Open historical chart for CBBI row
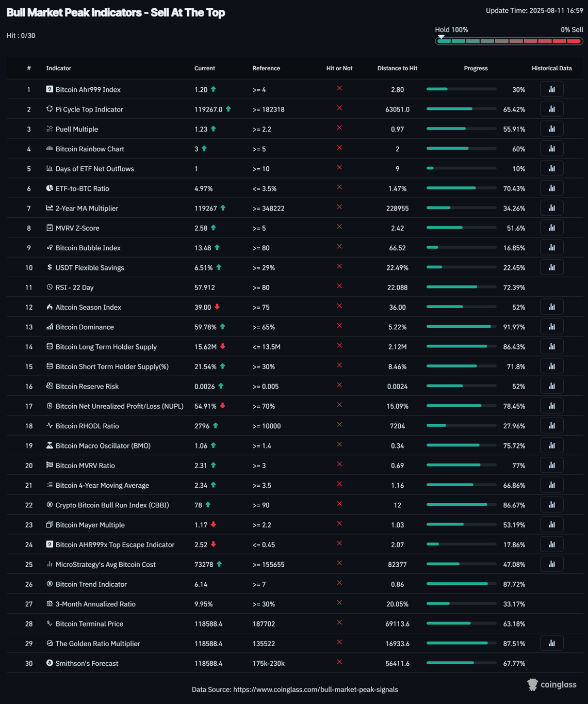The height and width of the screenshot is (704, 588). click(551, 505)
